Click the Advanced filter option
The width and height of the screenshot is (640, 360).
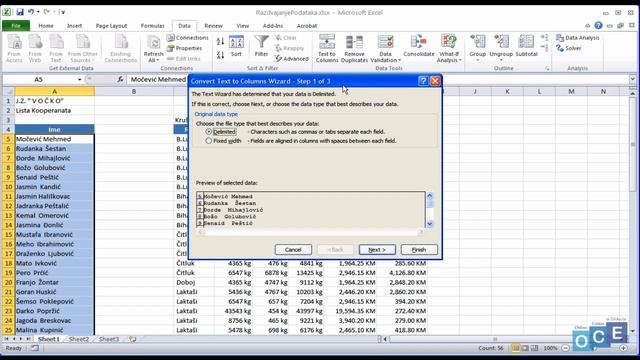(291, 59)
